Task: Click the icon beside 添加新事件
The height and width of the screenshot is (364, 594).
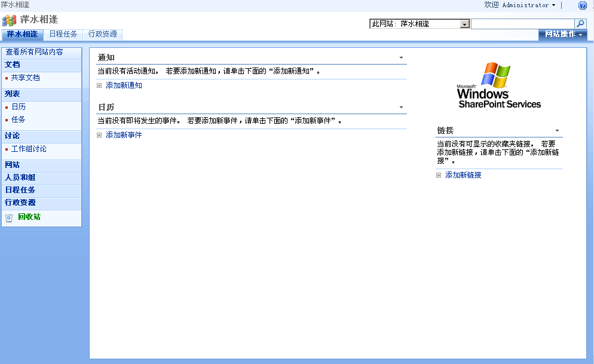Action: click(x=99, y=135)
